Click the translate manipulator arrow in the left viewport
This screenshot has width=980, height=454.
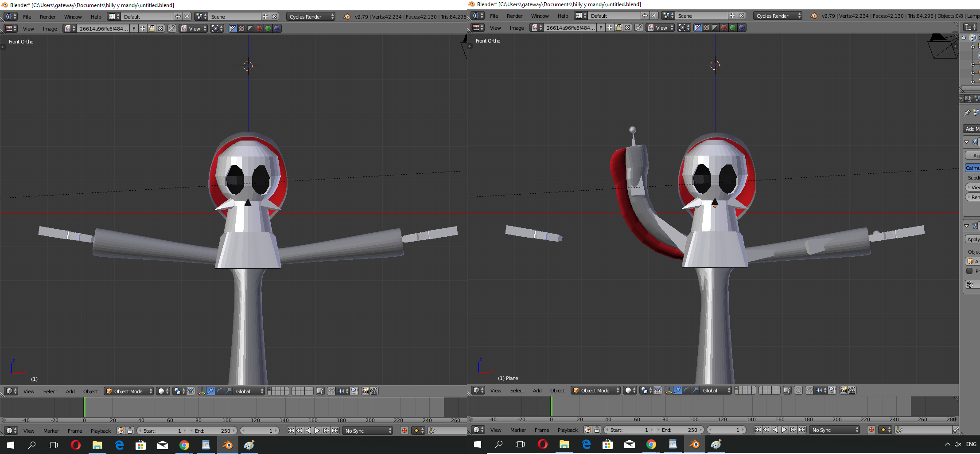(x=210, y=391)
